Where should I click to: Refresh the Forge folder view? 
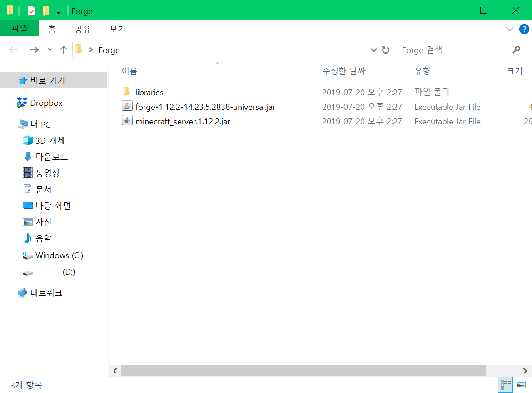coord(385,50)
